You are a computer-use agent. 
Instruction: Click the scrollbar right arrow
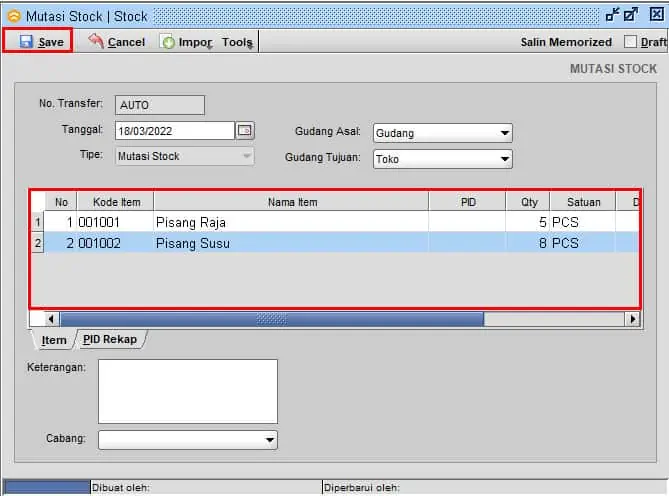632,319
